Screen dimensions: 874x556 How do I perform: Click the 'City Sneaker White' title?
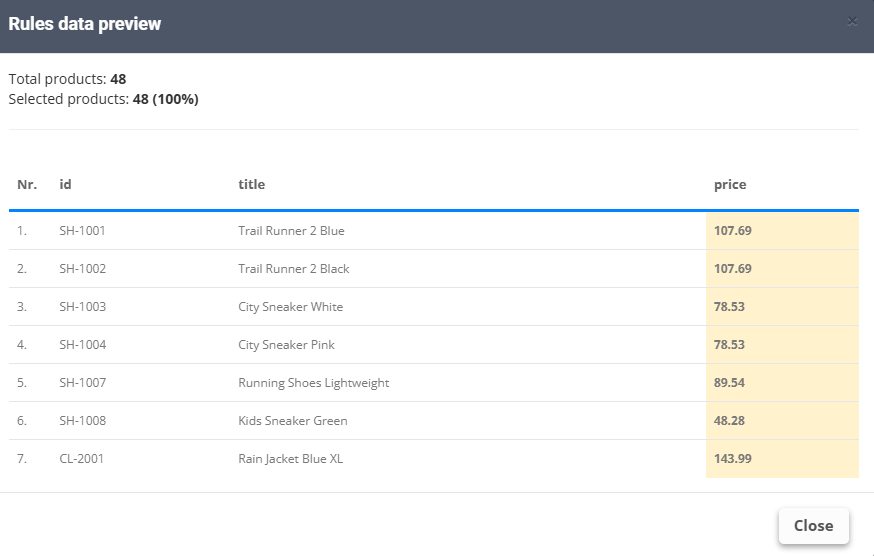coord(290,307)
